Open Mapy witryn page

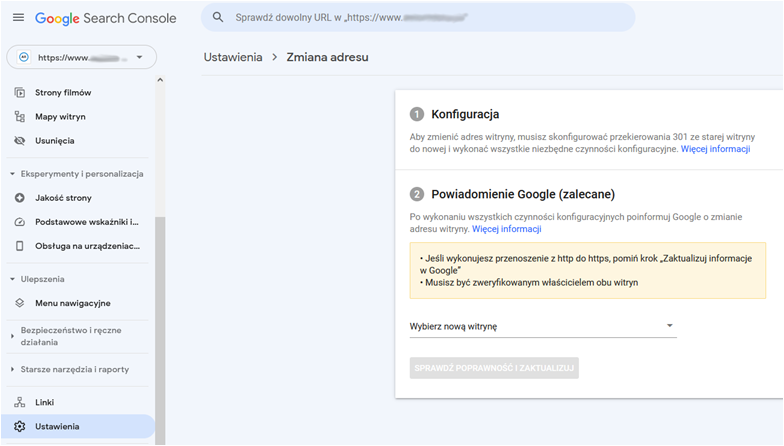pyautogui.click(x=60, y=116)
